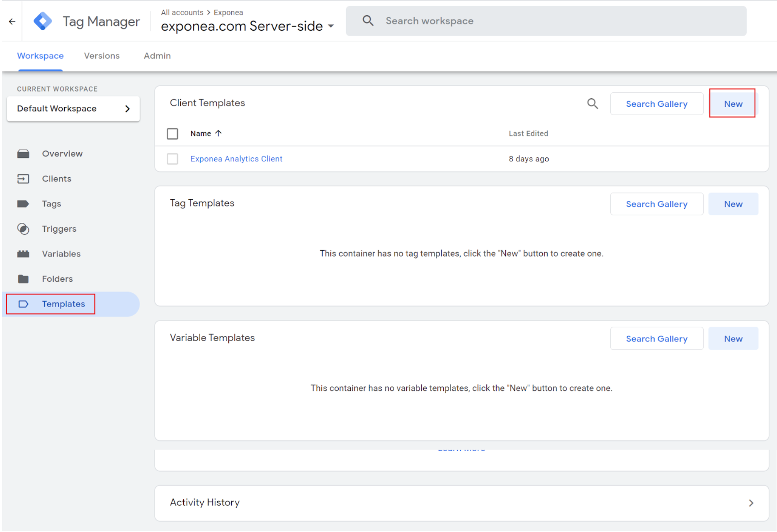Click the Tag Manager diamond logo
Screen dimensions: 777x532
43,21
